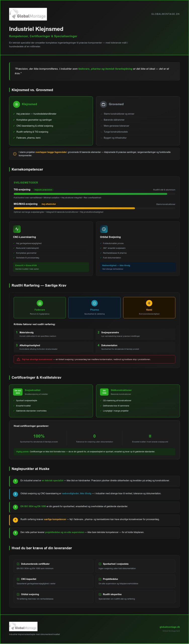Click the orange info icon in the overlap note
Viewport: 189px width, 644px height.
point(15,154)
